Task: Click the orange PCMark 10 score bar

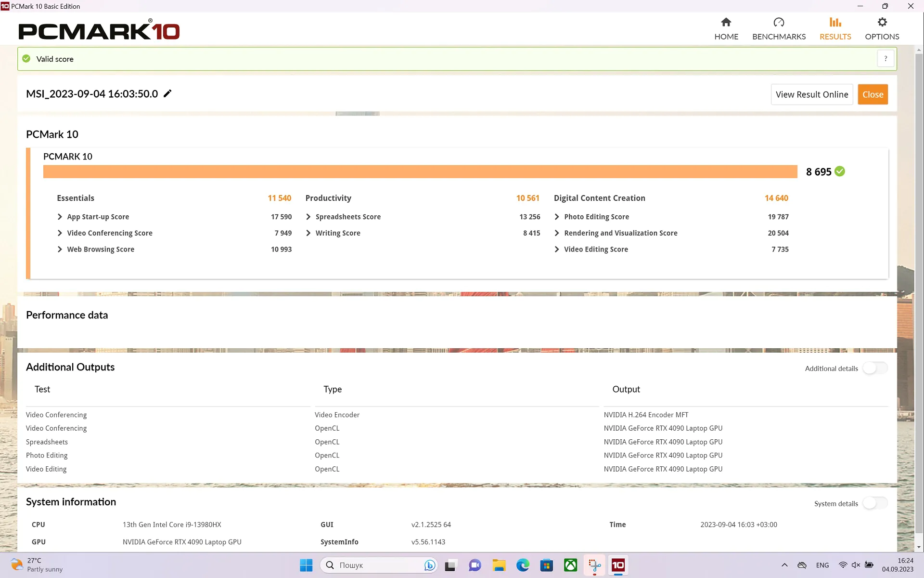Action: tap(420, 172)
